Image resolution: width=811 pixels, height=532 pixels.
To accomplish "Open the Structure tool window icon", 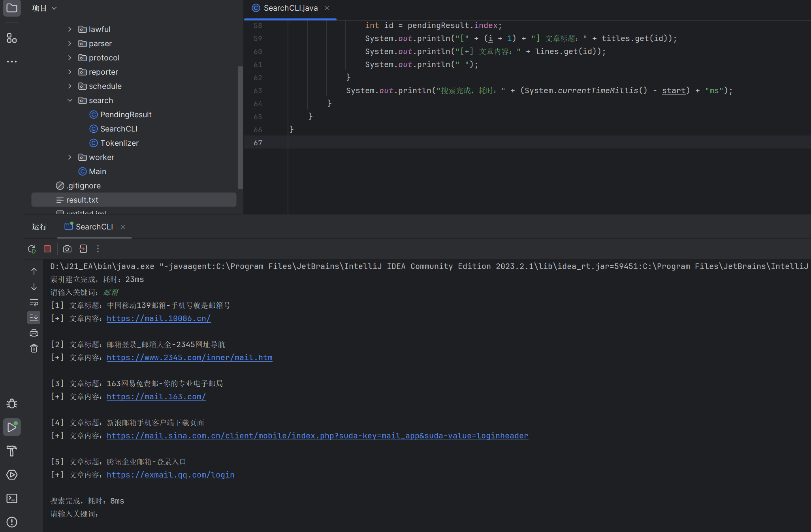I will pos(12,38).
